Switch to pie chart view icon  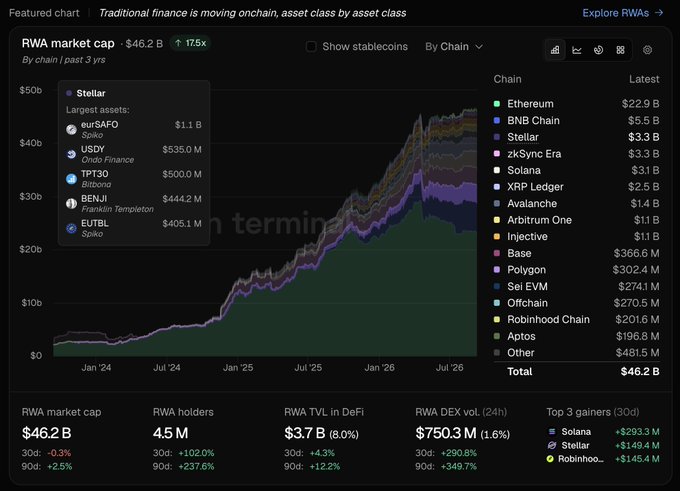pos(598,50)
